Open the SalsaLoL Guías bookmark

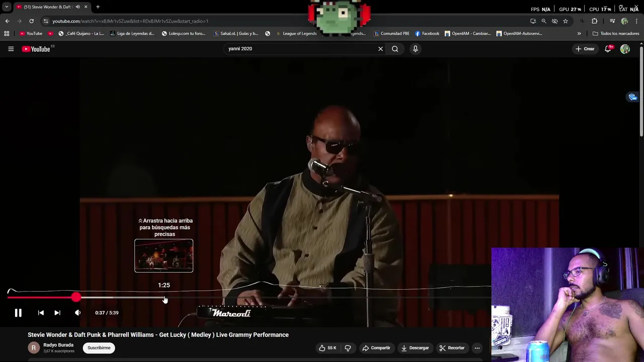coord(236,34)
